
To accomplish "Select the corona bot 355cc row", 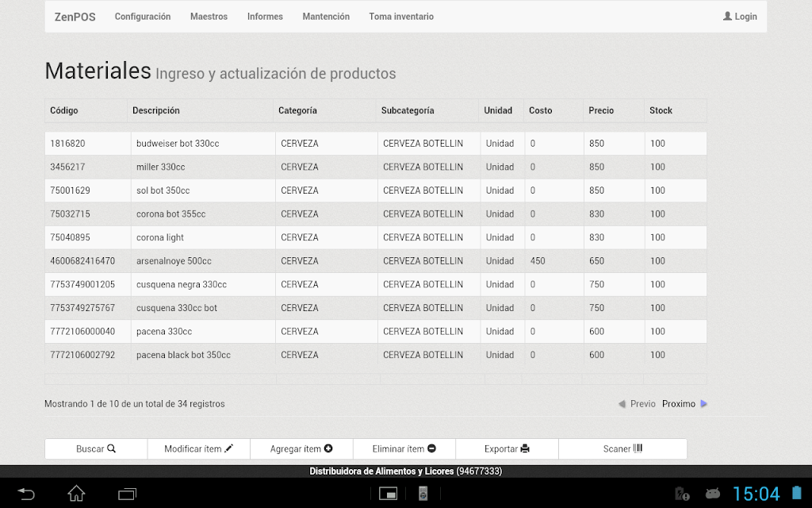I will point(375,214).
